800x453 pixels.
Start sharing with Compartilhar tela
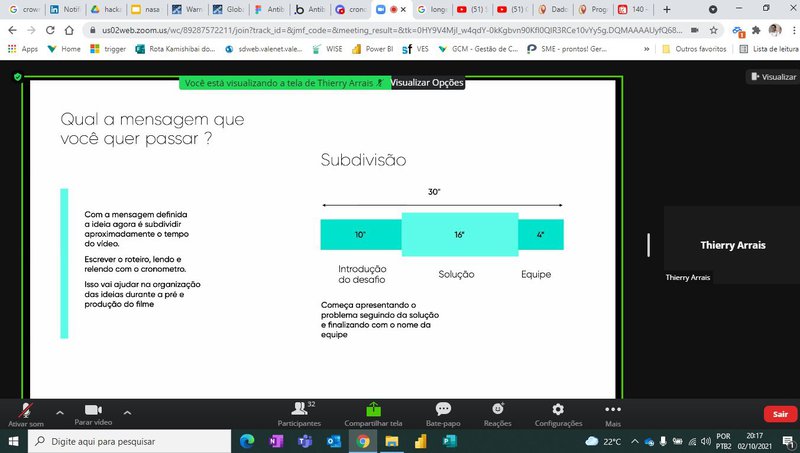pos(373,414)
